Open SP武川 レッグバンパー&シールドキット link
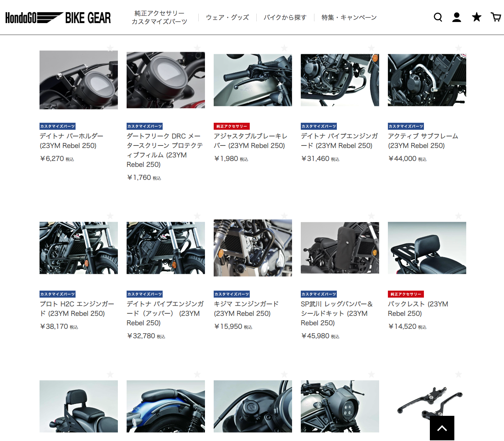The height and width of the screenshot is (441, 504). 337,313
